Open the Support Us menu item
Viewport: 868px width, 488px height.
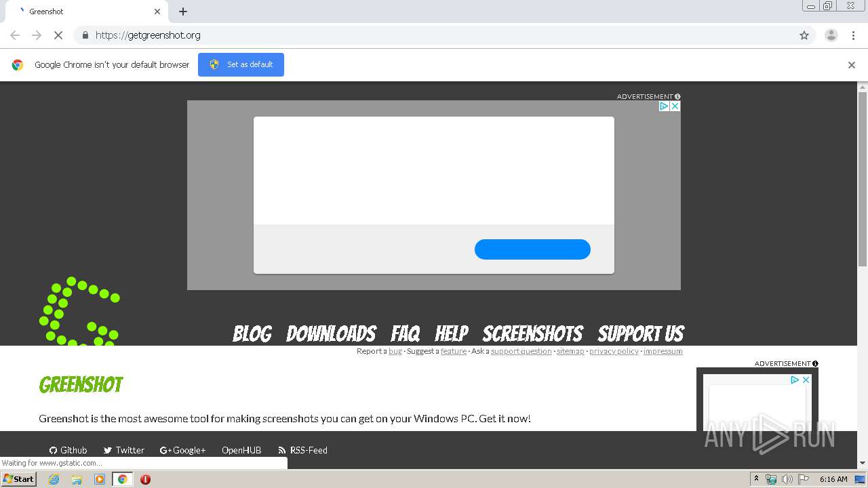click(641, 333)
